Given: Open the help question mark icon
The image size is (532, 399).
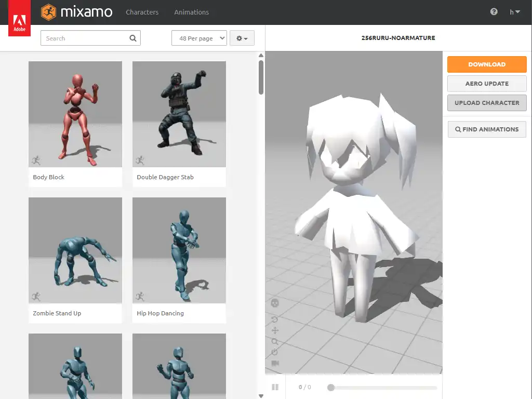Looking at the screenshot, I should coord(494,12).
